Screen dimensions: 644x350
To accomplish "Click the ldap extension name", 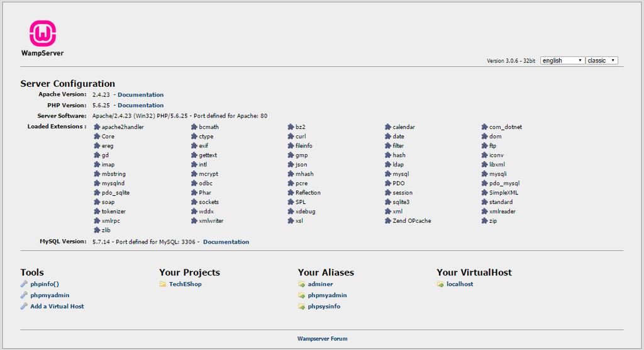I will click(398, 164).
